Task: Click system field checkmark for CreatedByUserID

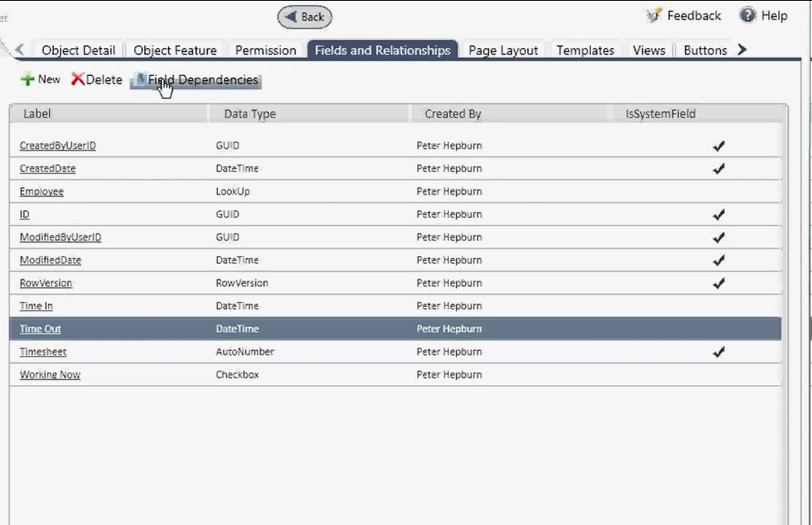Action: tap(719, 146)
